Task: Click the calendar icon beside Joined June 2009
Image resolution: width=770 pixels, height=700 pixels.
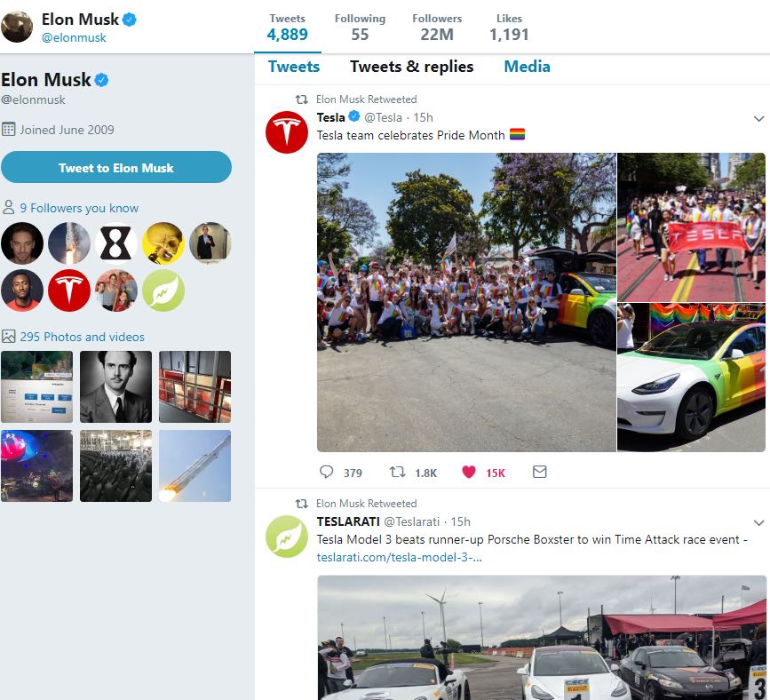Action: 8,129
